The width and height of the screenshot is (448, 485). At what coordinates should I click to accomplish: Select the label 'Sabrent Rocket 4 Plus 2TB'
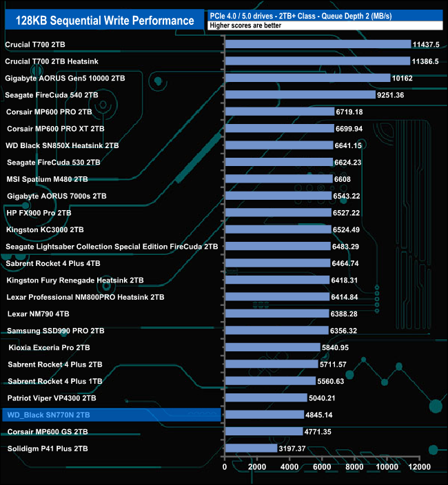pyautogui.click(x=55, y=364)
